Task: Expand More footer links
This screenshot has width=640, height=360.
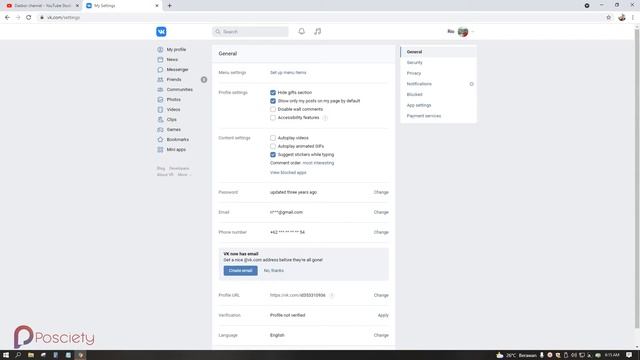Action: pyautogui.click(x=184, y=175)
